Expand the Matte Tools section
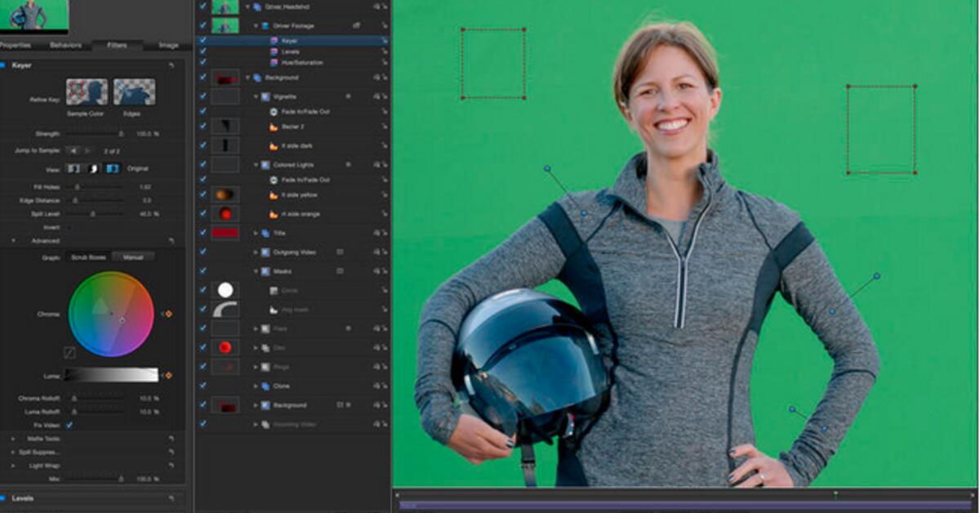The image size is (980, 513). pos(13,439)
